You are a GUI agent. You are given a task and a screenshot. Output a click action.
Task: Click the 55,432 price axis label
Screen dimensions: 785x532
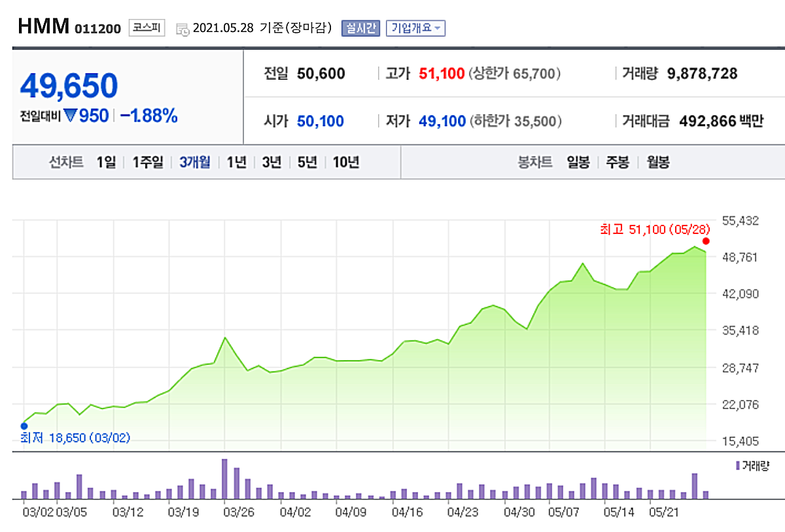click(741, 221)
